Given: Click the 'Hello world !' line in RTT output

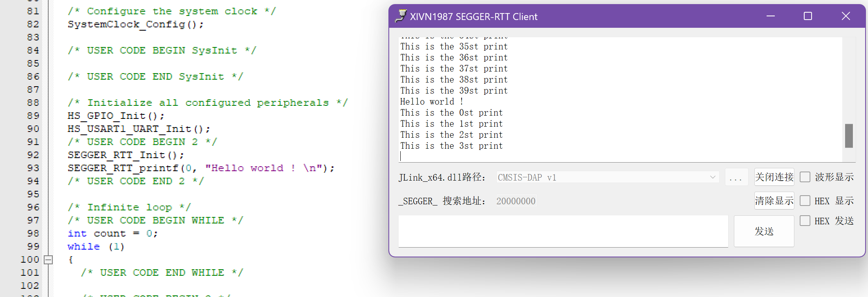Looking at the screenshot, I should 431,102.
